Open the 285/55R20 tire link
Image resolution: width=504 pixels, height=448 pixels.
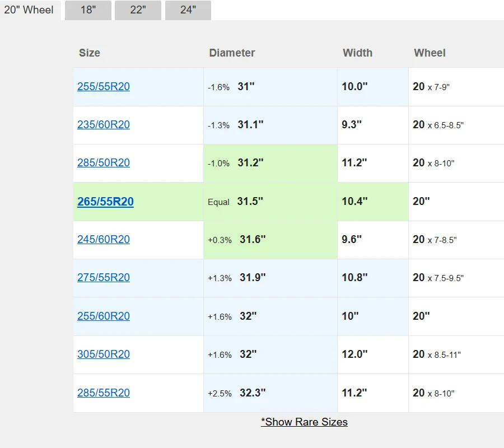(x=104, y=393)
